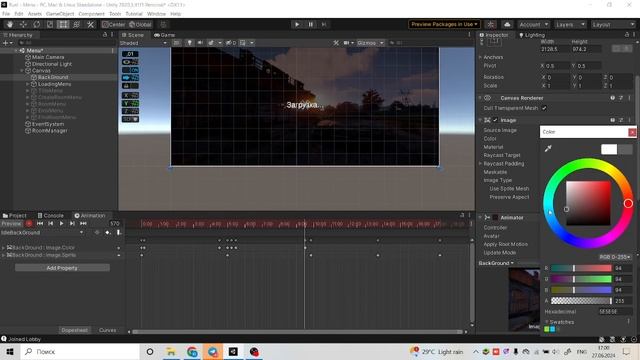640x360 pixels.
Task: Click the Add Event button in Animation
Action: pyautogui.click(x=118, y=232)
